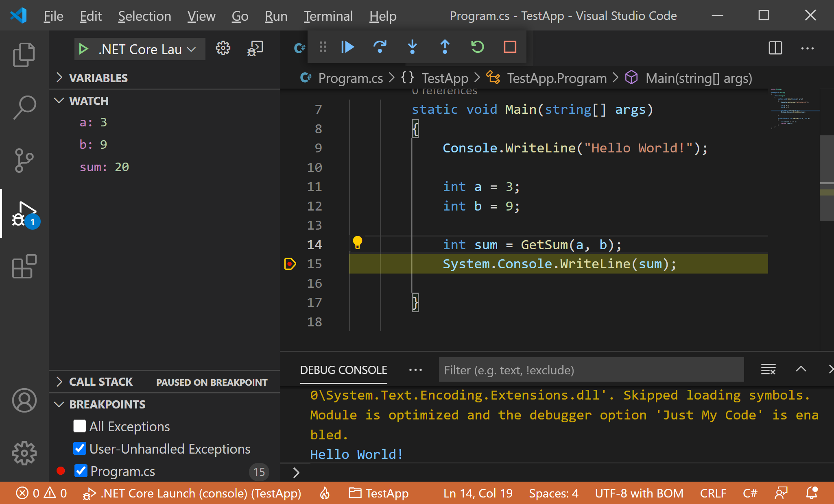The height and width of the screenshot is (504, 834).
Task: Open the Source Control view
Action: tap(24, 160)
